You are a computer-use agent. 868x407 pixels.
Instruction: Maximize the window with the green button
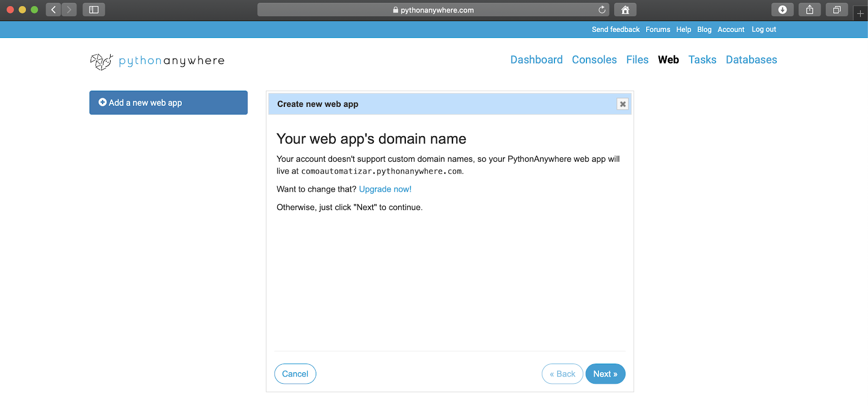click(34, 10)
